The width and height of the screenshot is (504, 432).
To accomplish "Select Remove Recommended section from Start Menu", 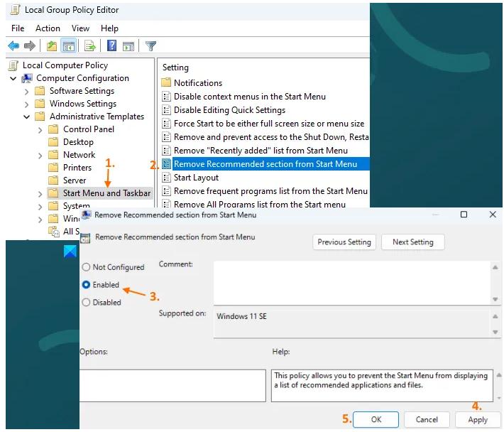I will coord(265,164).
